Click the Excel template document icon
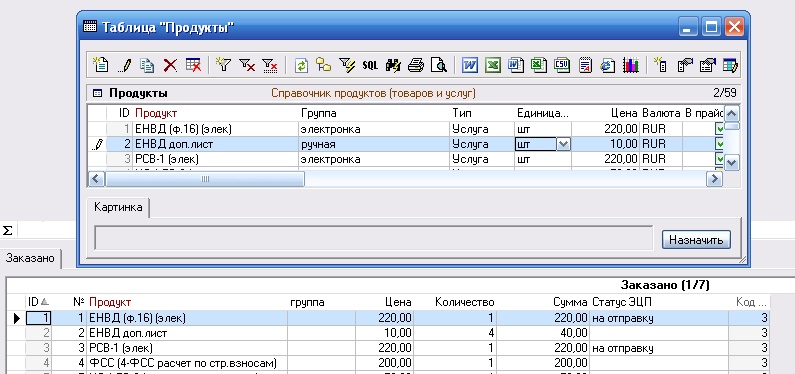Viewport: 795px width, 374px height. pyautogui.click(x=538, y=65)
